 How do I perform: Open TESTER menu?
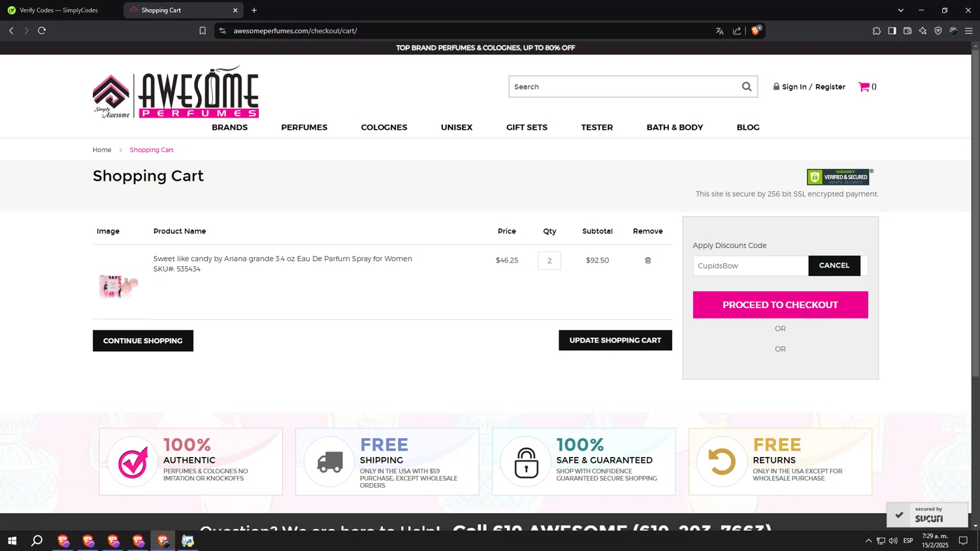(x=597, y=127)
